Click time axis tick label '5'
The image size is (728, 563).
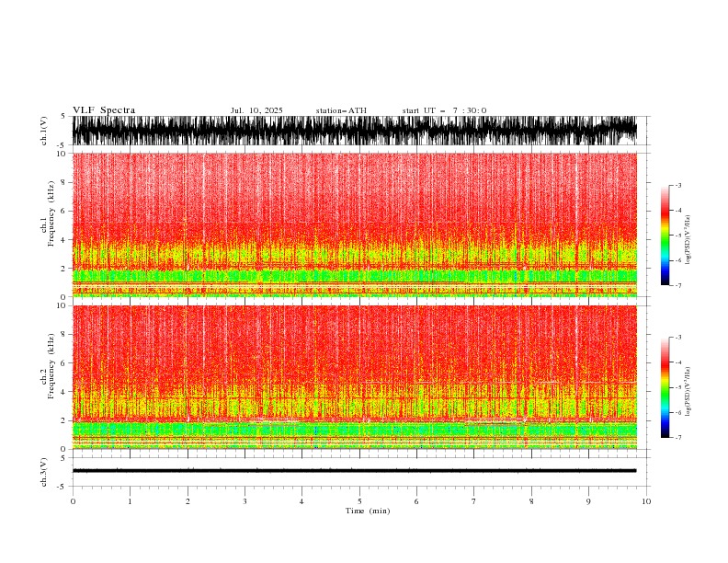[359, 501]
